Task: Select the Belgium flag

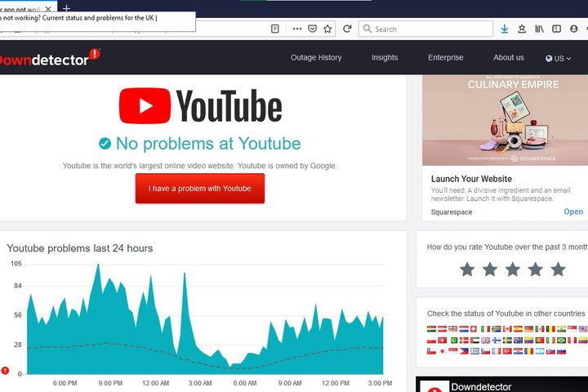Action: click(x=550, y=329)
